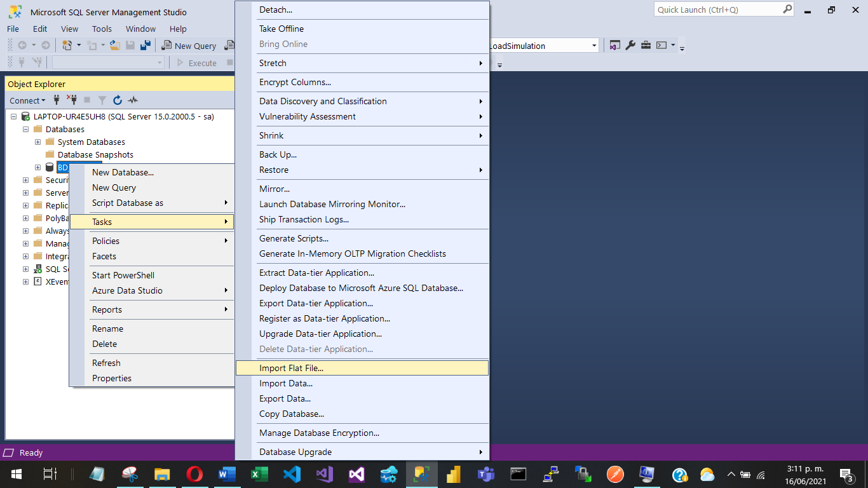Open the Toolbox briefcase icon in toolbar

pos(646,46)
